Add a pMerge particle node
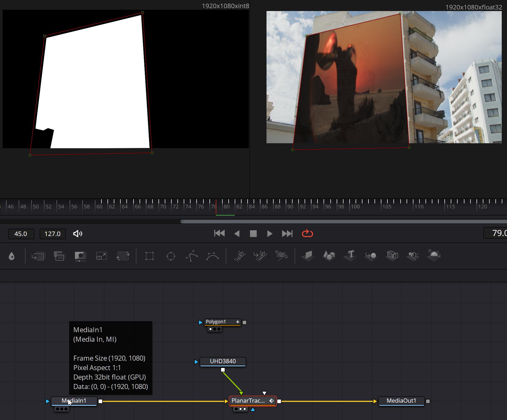 point(260,256)
